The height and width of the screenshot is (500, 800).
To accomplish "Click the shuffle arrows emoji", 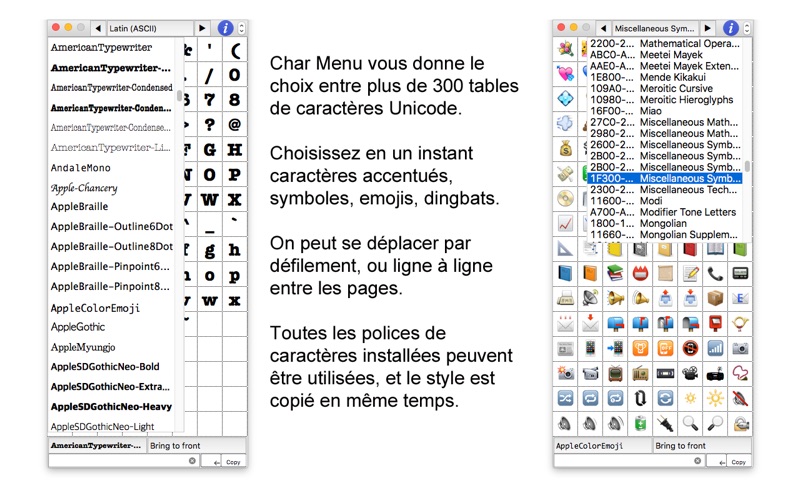I will [x=565, y=398].
